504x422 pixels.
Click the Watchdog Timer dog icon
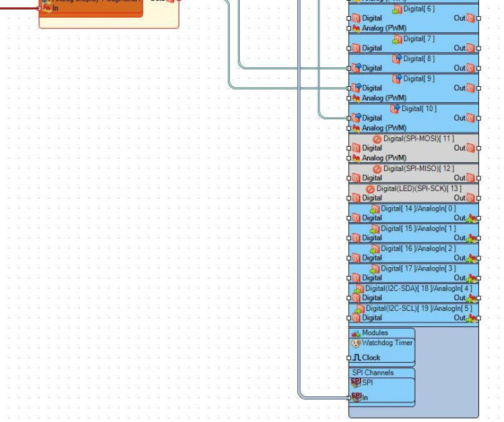point(356,344)
